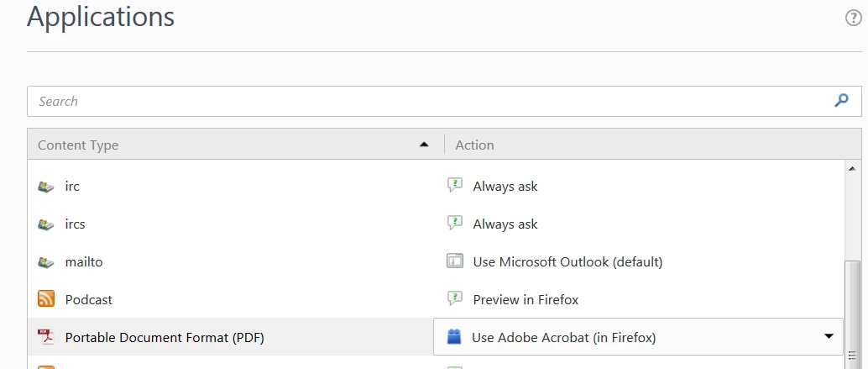Open the ircs 'Always ask' action
Image resolution: width=868 pixels, height=369 pixels.
[505, 224]
